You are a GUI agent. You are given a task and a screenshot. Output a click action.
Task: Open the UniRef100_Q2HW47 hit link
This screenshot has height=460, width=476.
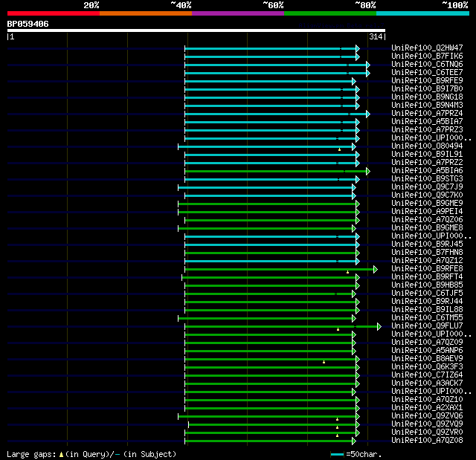pyautogui.click(x=427, y=48)
